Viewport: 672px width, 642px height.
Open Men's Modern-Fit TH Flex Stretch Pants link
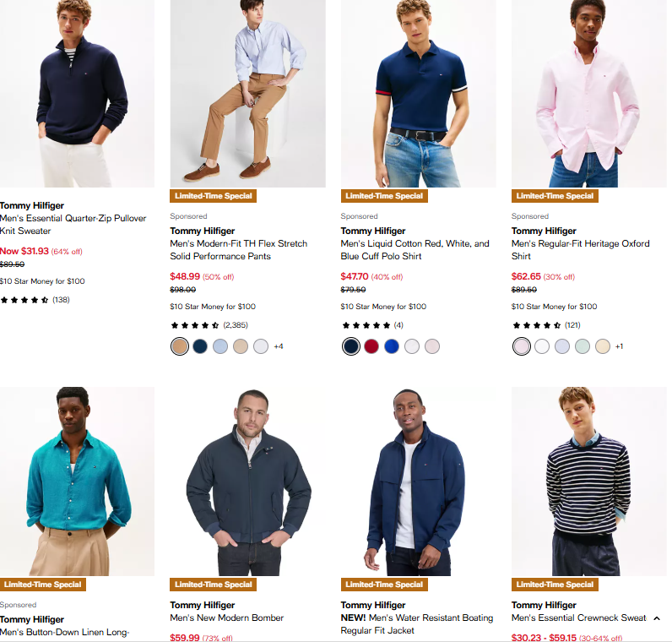click(x=238, y=250)
